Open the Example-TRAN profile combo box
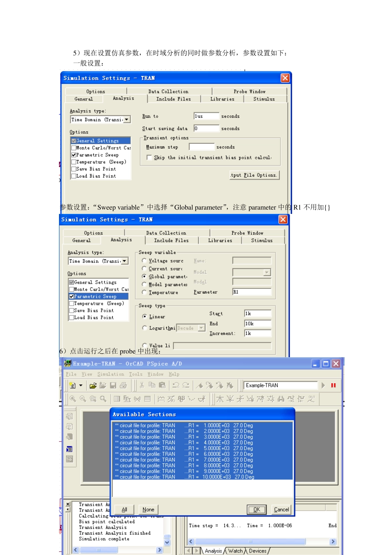Image resolution: width=392 pixels, height=555 pixels. (281, 385)
